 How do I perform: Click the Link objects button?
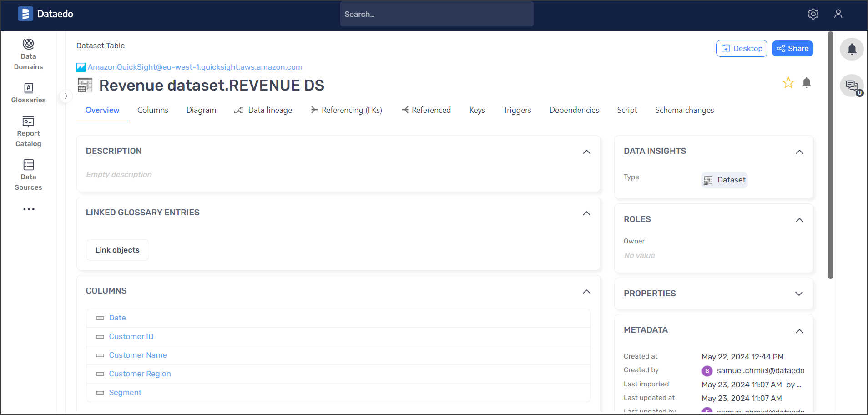[x=117, y=250]
